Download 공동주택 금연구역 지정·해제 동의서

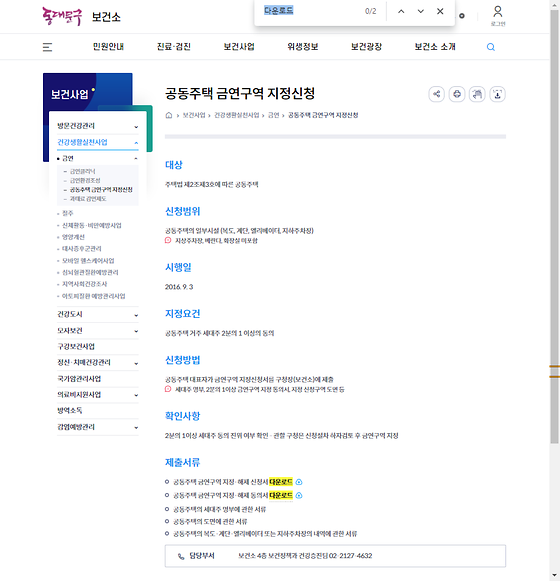281,495
